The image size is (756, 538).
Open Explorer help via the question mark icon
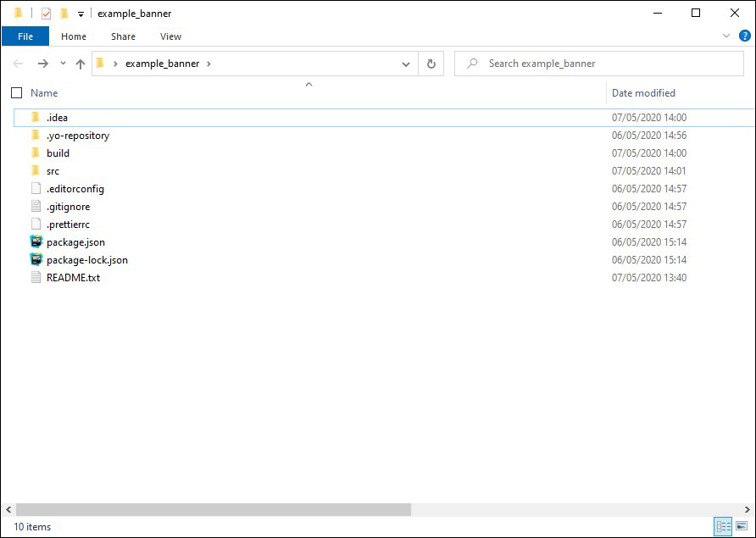[745, 36]
